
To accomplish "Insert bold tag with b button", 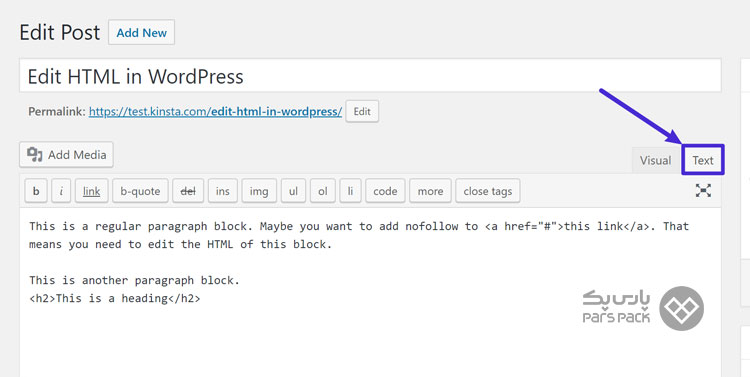I will point(36,191).
